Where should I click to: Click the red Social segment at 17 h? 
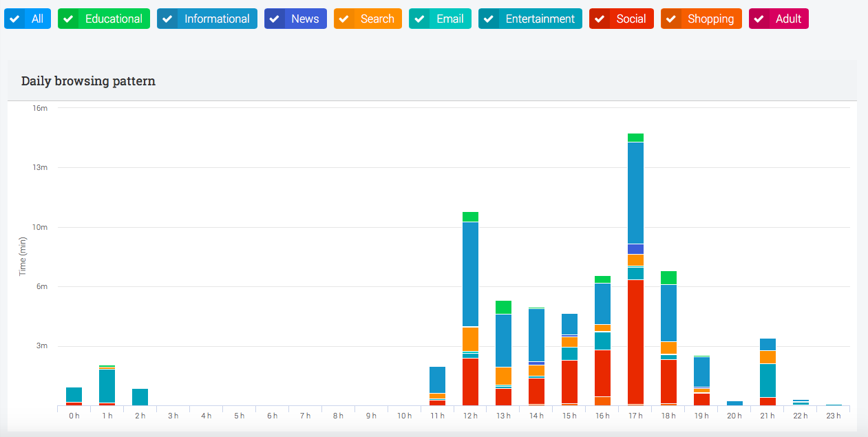(x=635, y=342)
